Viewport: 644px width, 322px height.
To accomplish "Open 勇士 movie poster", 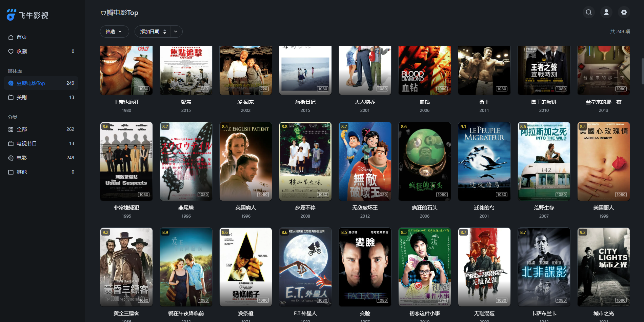I will click(x=484, y=70).
